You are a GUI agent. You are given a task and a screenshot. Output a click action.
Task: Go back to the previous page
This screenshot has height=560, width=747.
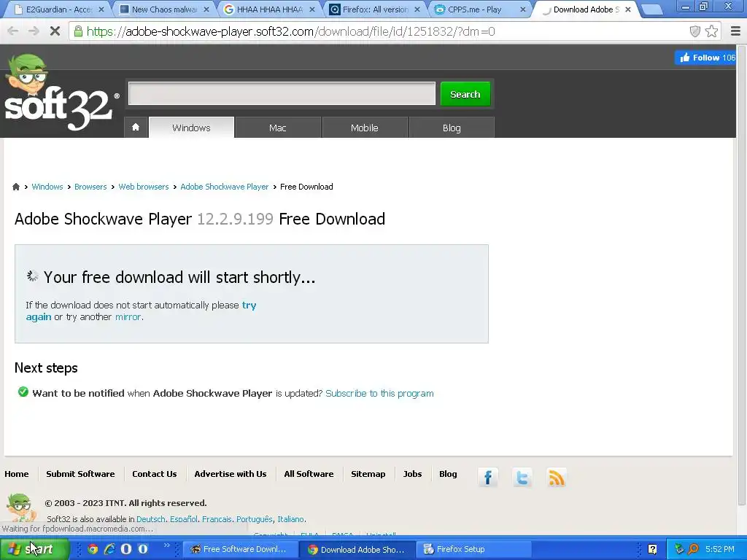click(13, 31)
